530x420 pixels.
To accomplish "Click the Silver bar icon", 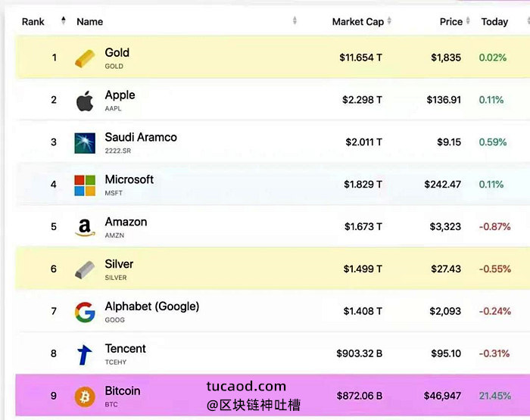I will tap(85, 269).
